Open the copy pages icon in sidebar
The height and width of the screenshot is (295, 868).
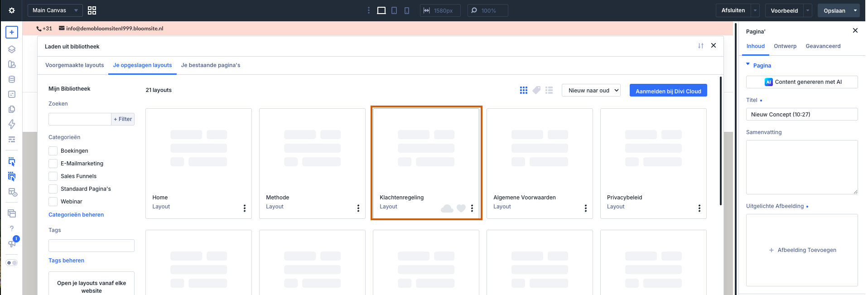tap(12, 109)
